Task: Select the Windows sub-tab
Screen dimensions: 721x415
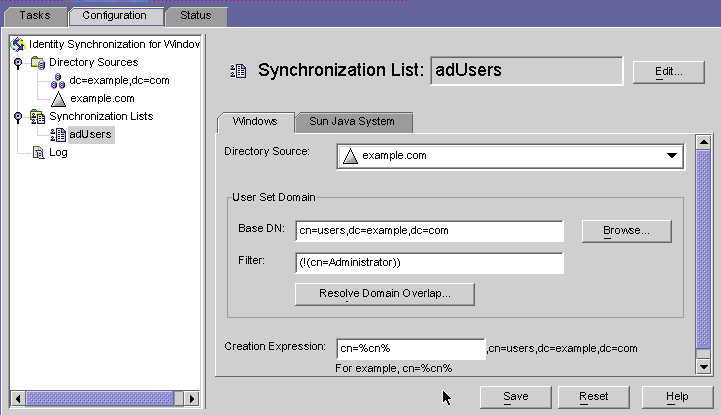Action: click(x=255, y=121)
